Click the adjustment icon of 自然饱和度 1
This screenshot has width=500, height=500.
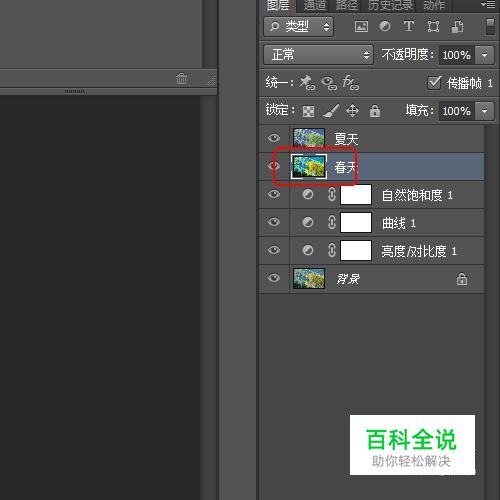click(x=308, y=194)
